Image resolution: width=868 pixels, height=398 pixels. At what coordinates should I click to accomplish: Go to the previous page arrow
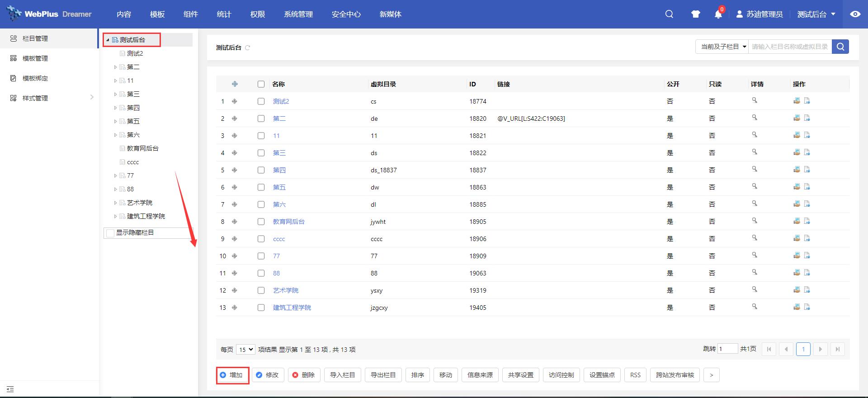click(x=786, y=349)
